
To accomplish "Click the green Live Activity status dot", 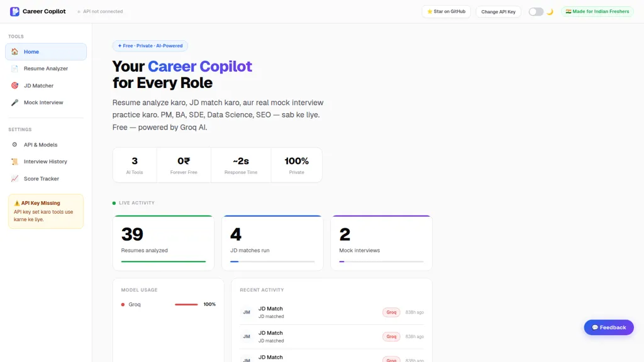I will tap(114, 203).
